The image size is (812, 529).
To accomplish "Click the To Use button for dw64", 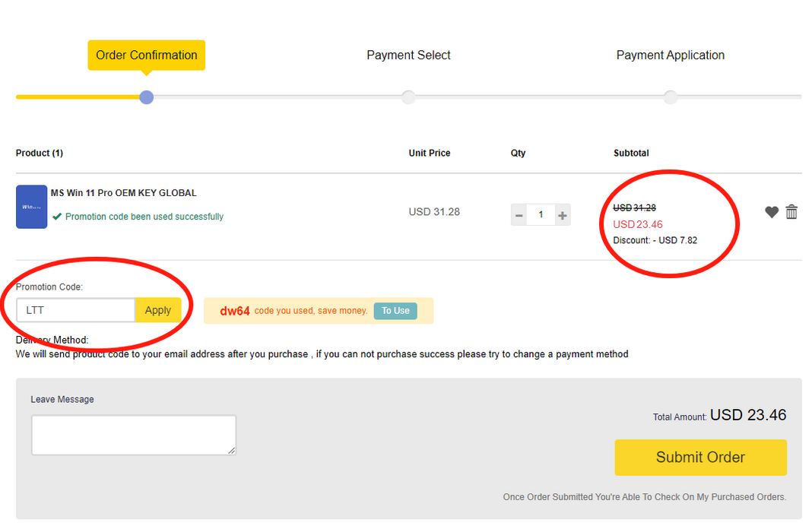I will (395, 311).
